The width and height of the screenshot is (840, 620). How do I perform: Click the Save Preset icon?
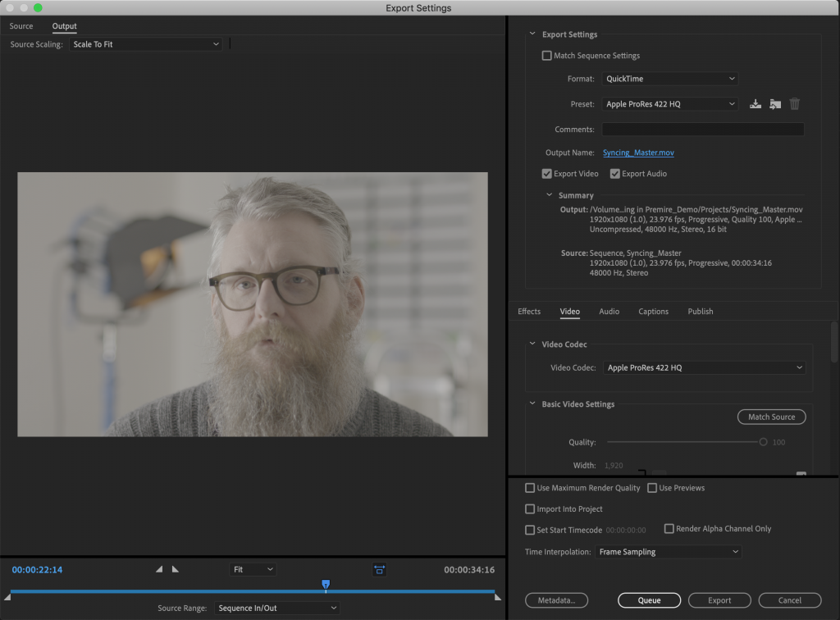[x=755, y=104]
